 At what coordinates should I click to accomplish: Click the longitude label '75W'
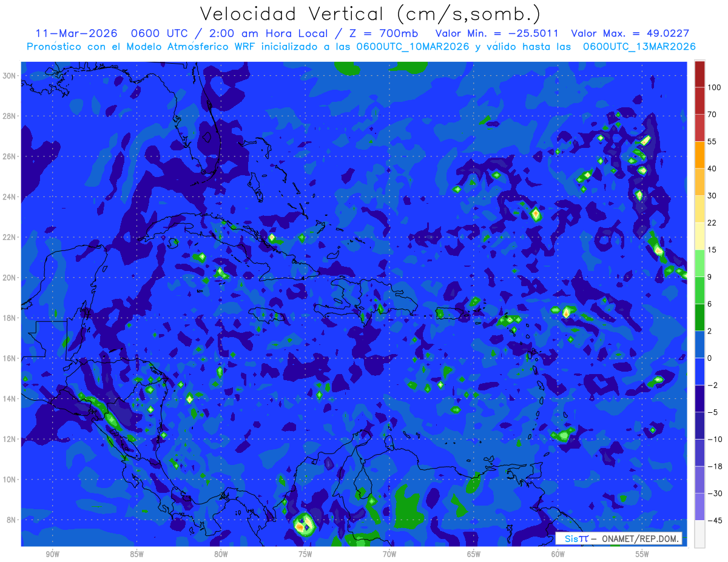point(305,554)
